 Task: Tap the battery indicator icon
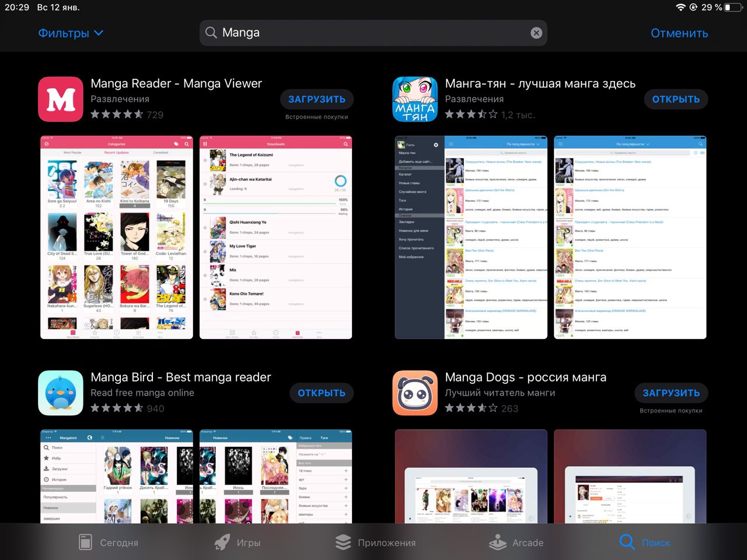click(x=732, y=7)
